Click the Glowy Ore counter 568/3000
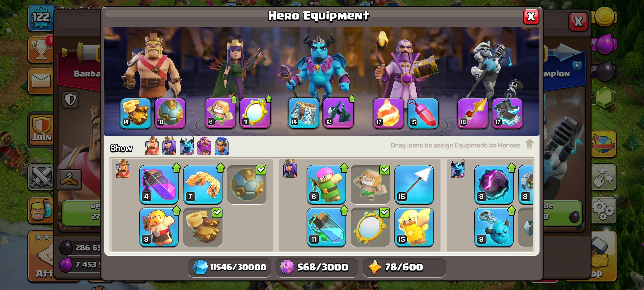Image resolution: width=644 pixels, height=290 pixels. (x=317, y=267)
